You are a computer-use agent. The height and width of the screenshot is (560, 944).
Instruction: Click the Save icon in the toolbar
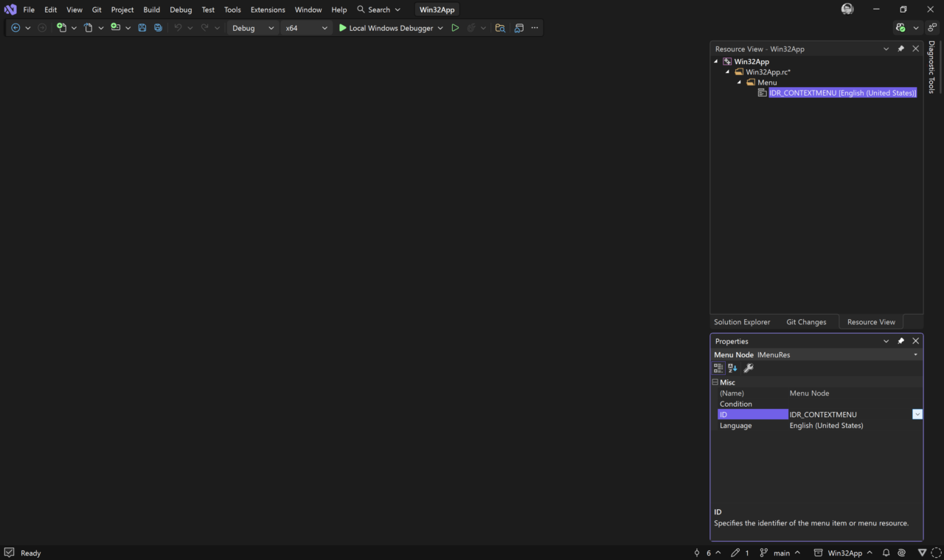point(142,28)
